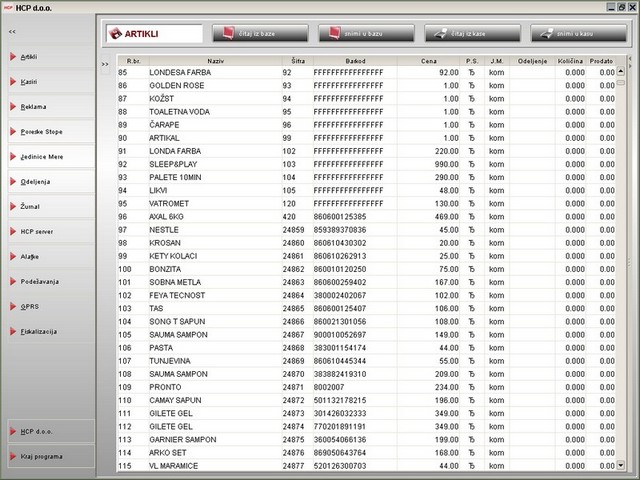Screen dimensions: 640x480
Task: Open HCP server settings
Action: coord(36,231)
